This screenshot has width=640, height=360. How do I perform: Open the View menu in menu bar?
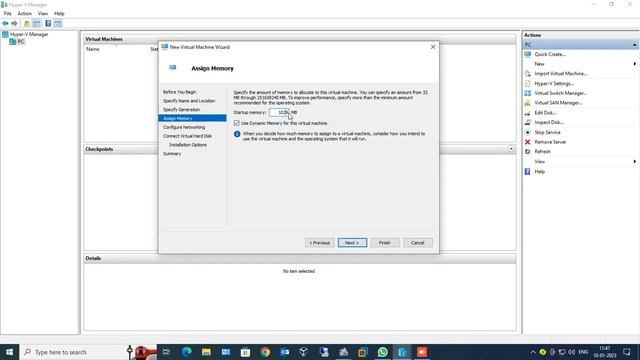coord(43,13)
